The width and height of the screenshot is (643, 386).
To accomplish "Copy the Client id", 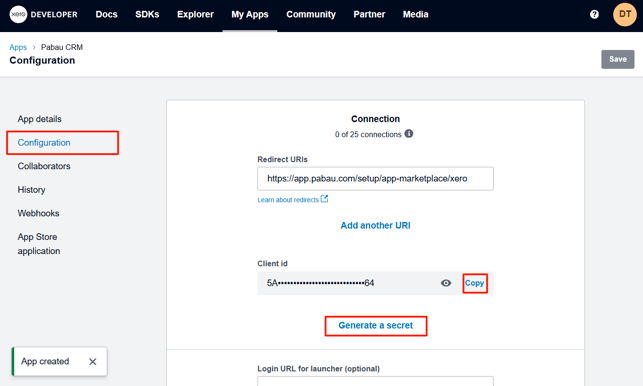I will (474, 283).
